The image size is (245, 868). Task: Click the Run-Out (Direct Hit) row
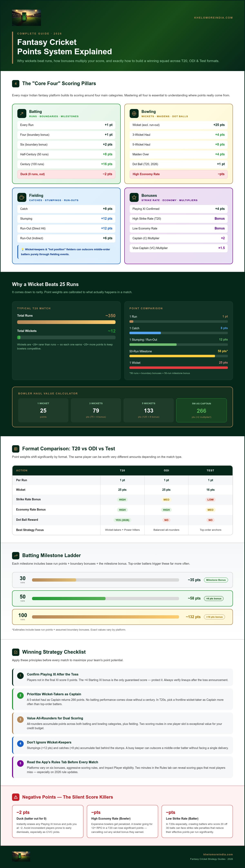coord(66,228)
